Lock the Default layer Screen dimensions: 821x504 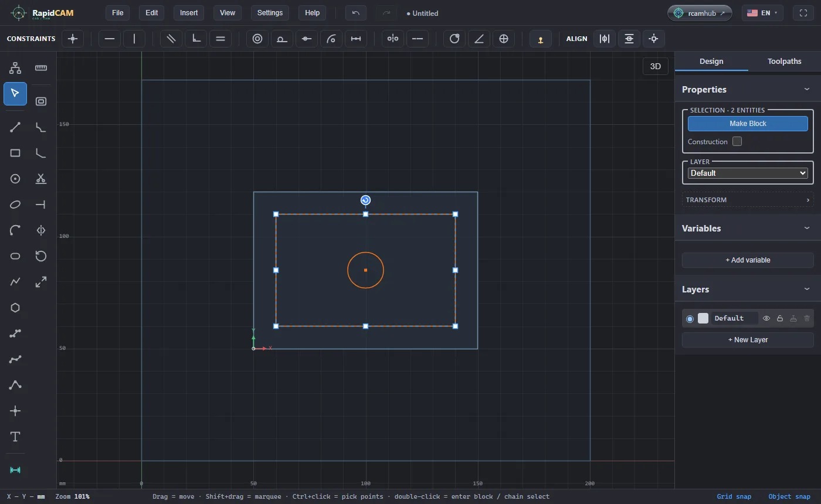(780, 318)
